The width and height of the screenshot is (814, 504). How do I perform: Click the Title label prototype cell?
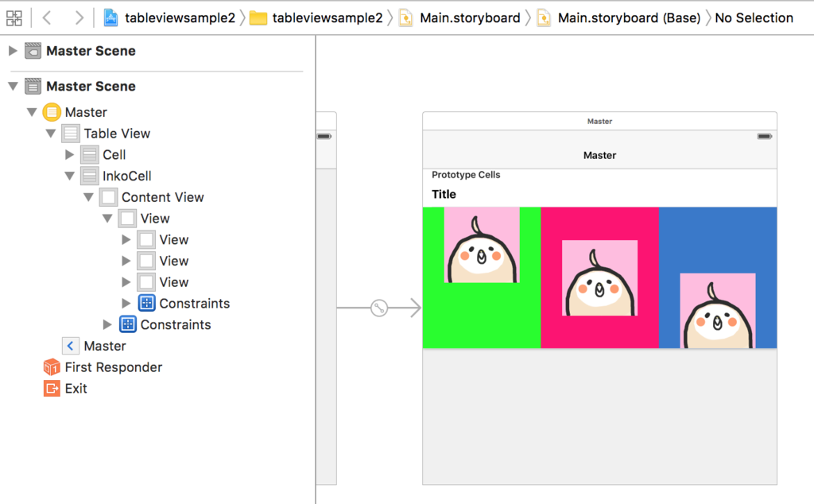click(444, 194)
